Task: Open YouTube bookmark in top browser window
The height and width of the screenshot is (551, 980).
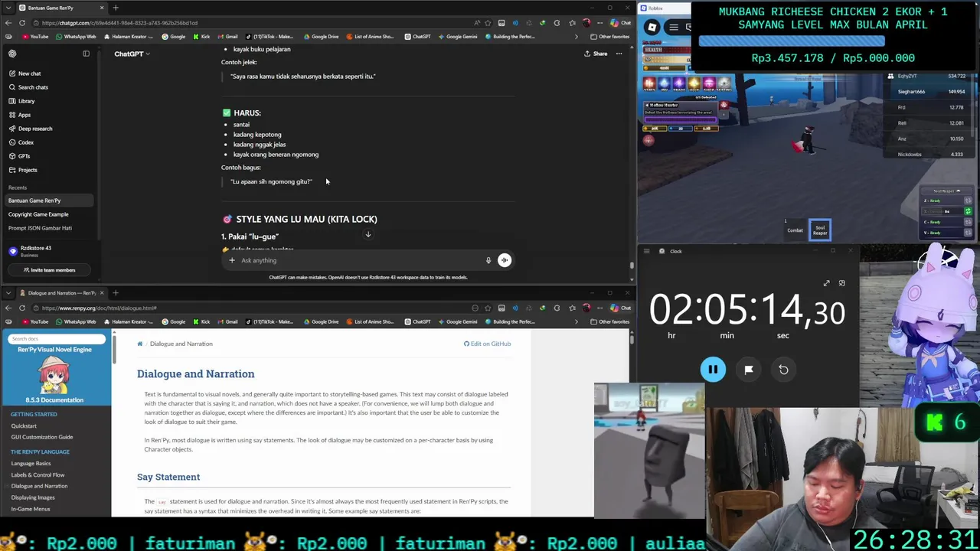Action: point(35,36)
